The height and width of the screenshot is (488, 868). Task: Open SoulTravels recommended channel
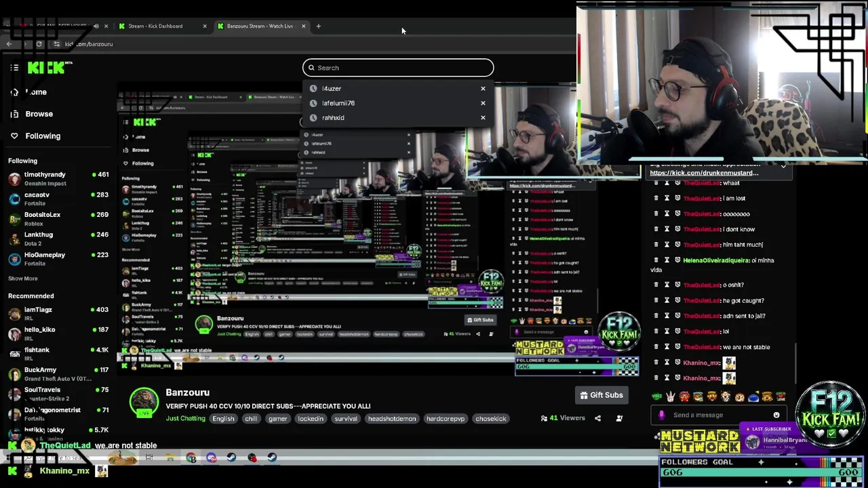click(58, 394)
